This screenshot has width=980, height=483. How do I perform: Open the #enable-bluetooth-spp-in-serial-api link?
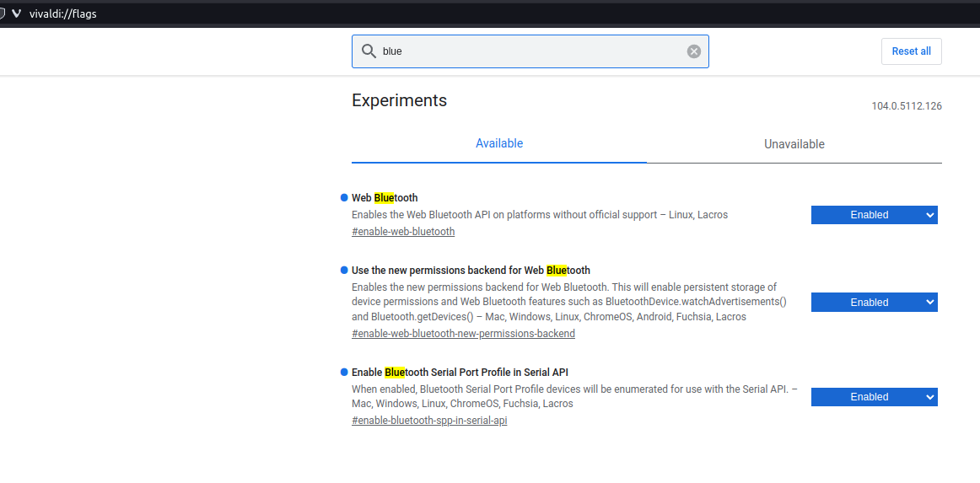pos(429,421)
